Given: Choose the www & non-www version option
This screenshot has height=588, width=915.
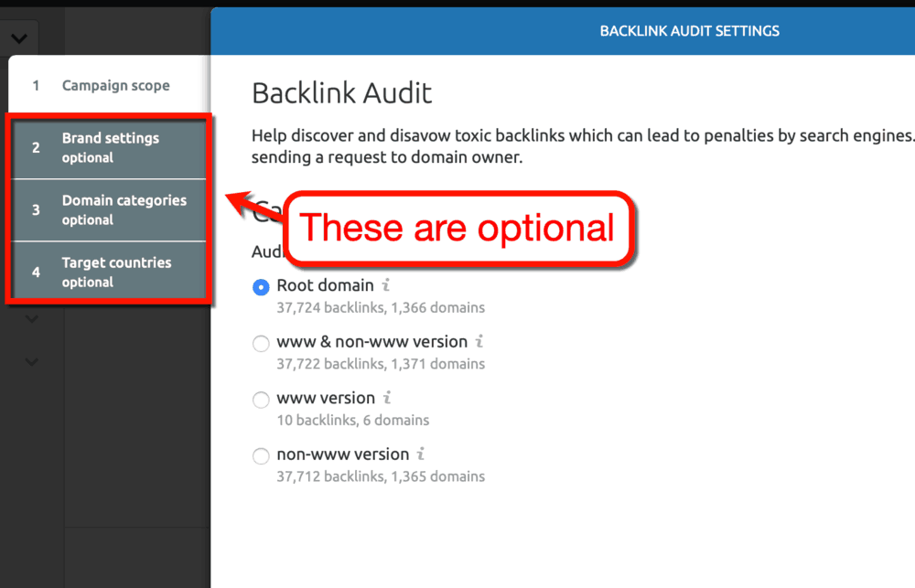Looking at the screenshot, I should click(261, 343).
